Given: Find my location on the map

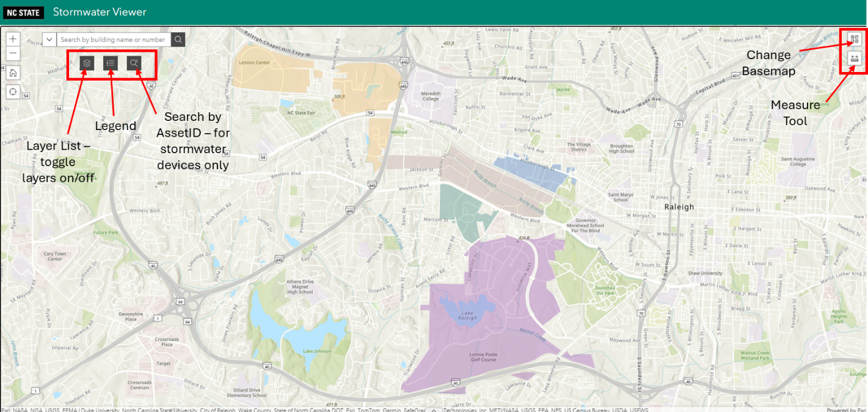Looking at the screenshot, I should [13, 92].
